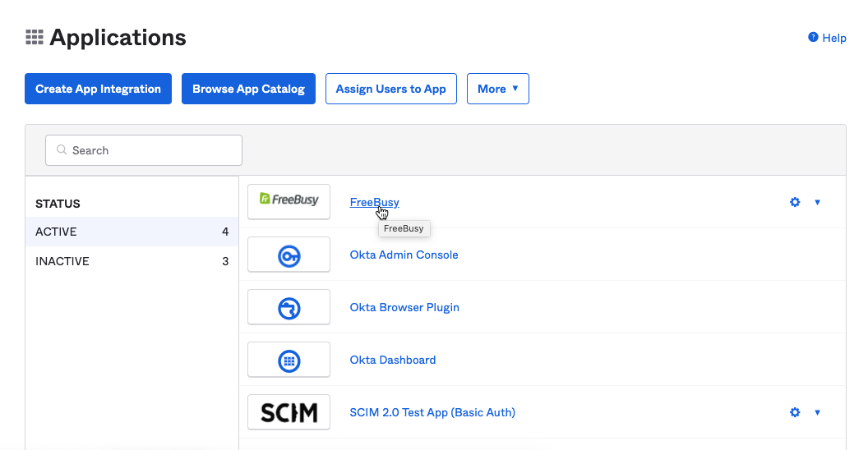Expand the FreeBusy row dropdown arrow
Viewport: 868px width, 450px height.
coord(817,202)
